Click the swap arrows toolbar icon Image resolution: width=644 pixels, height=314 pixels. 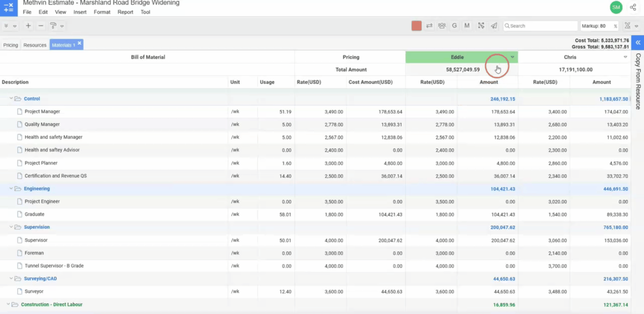pyautogui.click(x=429, y=26)
